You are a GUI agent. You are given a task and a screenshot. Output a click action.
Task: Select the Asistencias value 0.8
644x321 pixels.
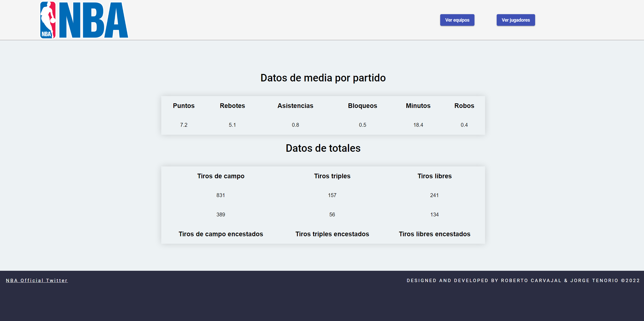[x=295, y=125]
